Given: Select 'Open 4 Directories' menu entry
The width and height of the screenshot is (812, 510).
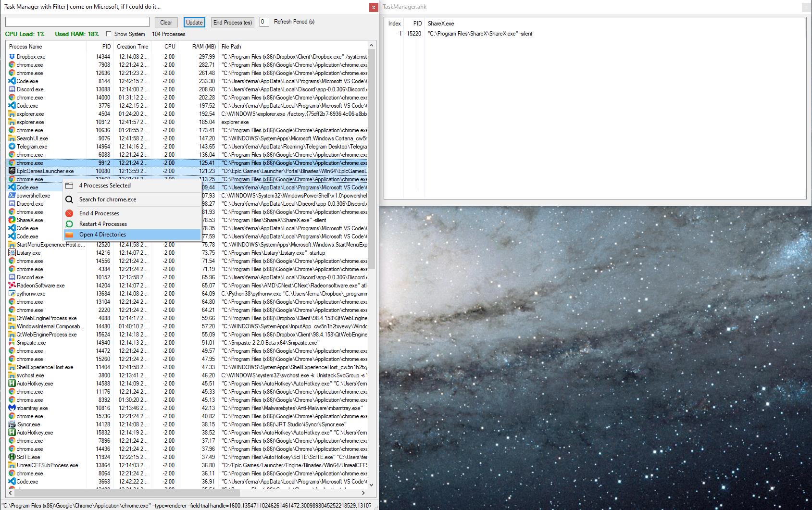Looking at the screenshot, I should pyautogui.click(x=132, y=235).
